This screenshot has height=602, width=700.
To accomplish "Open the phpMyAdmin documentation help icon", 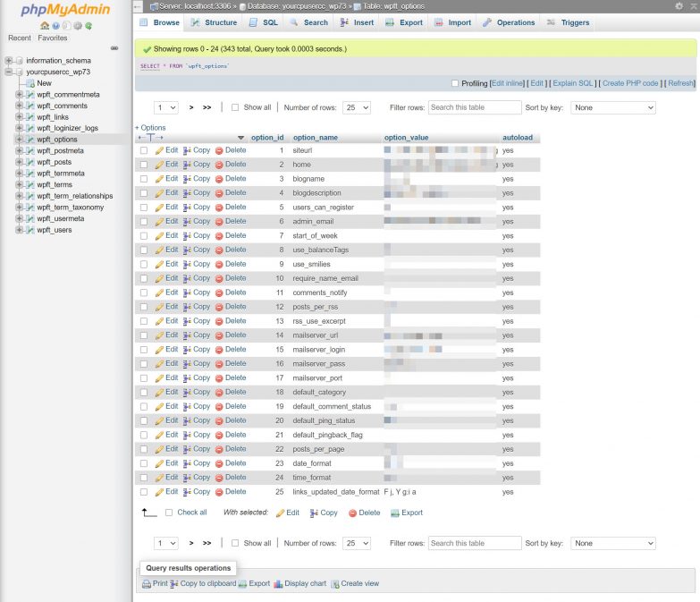I will tap(55, 26).
